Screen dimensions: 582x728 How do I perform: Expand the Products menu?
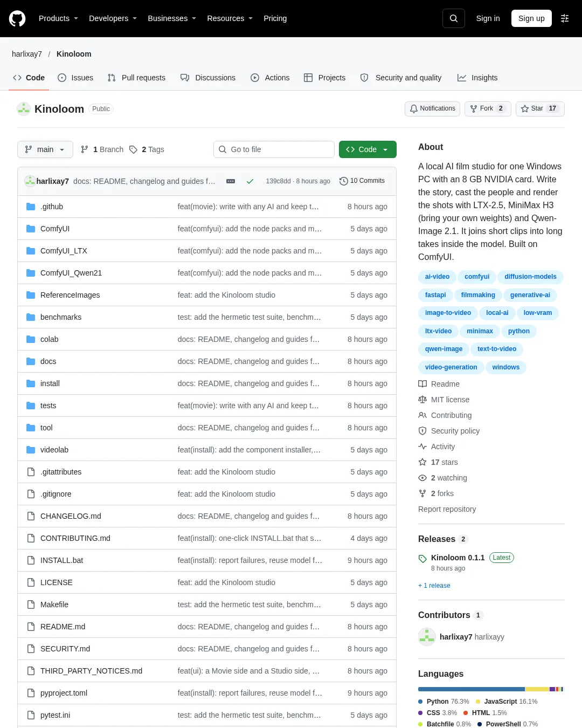click(x=58, y=18)
